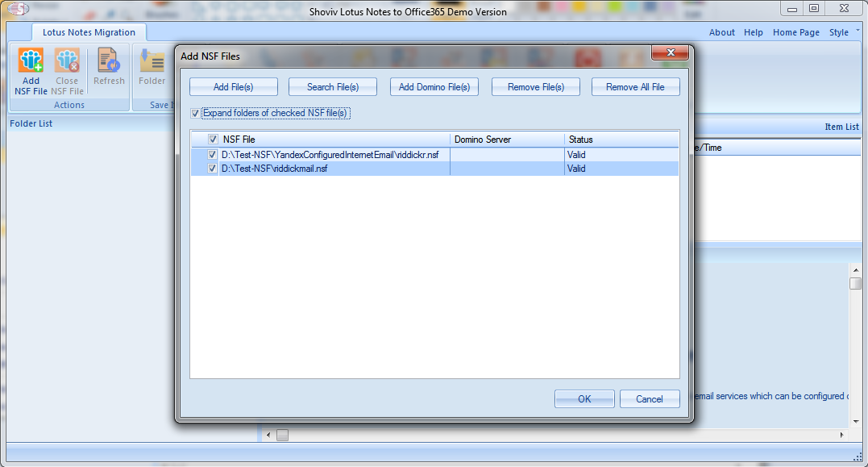The height and width of the screenshot is (467, 868).
Task: Open the Home Page link
Action: click(796, 32)
